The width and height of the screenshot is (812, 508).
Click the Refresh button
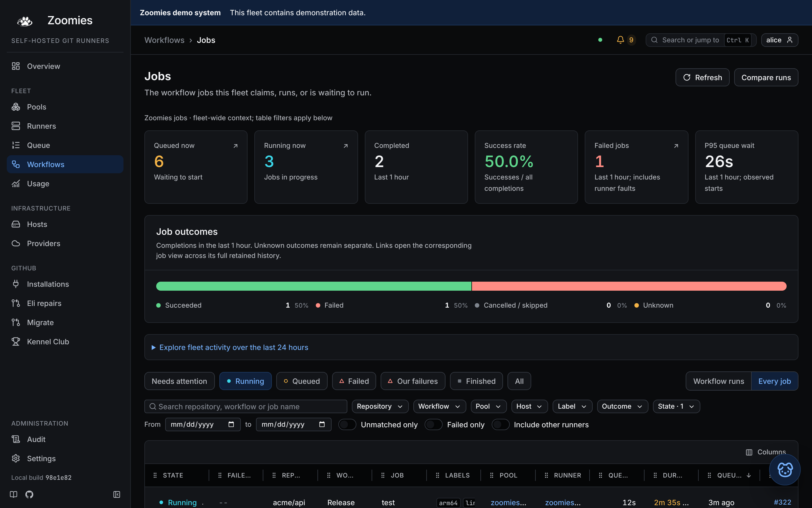pos(702,77)
